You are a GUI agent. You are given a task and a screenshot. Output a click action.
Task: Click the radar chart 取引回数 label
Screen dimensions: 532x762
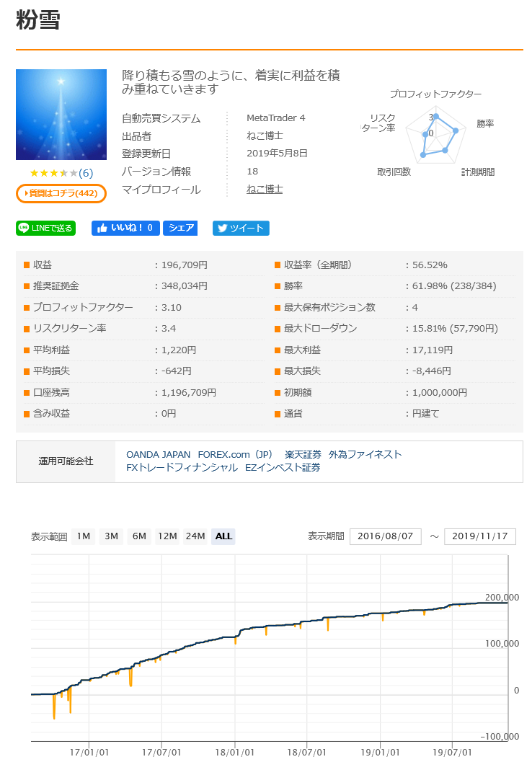394,172
